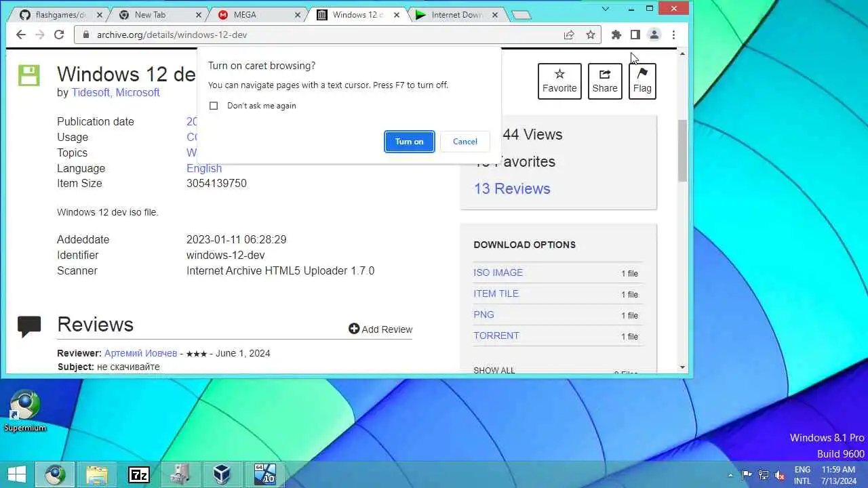This screenshot has height=488, width=868.
Task: Switch to the MEGA tab
Action: (x=260, y=15)
